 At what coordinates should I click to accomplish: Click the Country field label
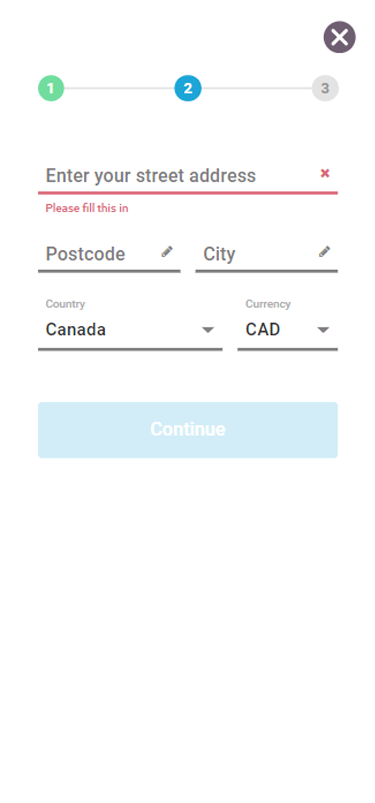point(65,304)
